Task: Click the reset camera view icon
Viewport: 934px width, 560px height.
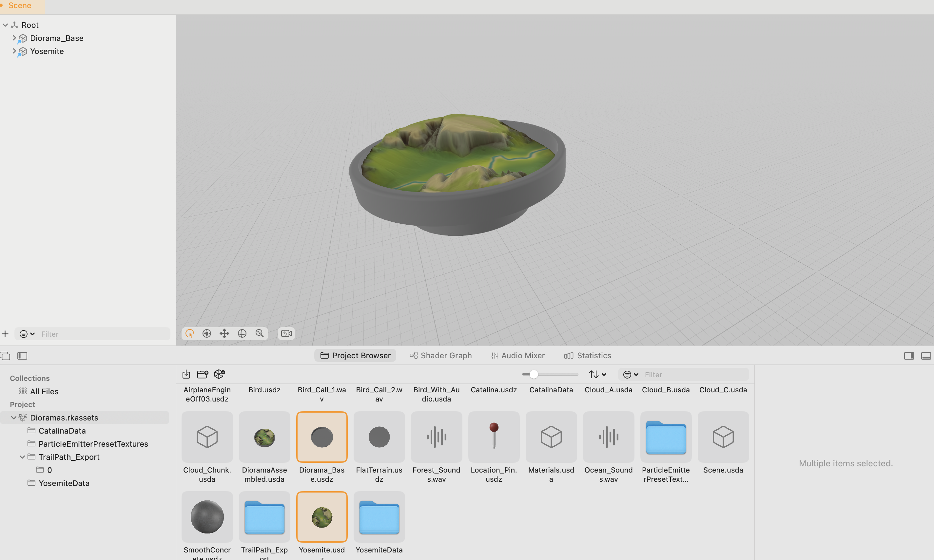Action: [x=286, y=334]
